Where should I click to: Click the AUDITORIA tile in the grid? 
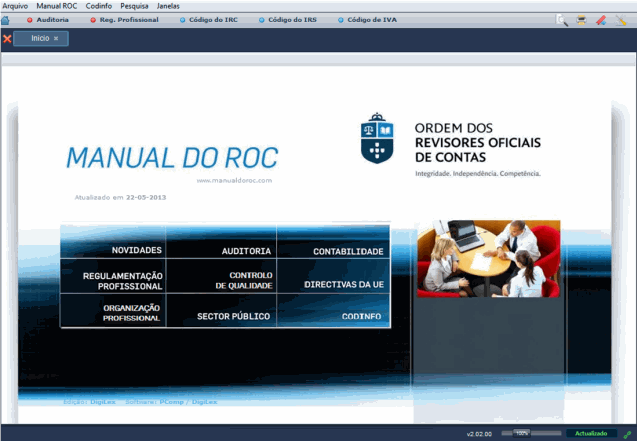click(221, 242)
